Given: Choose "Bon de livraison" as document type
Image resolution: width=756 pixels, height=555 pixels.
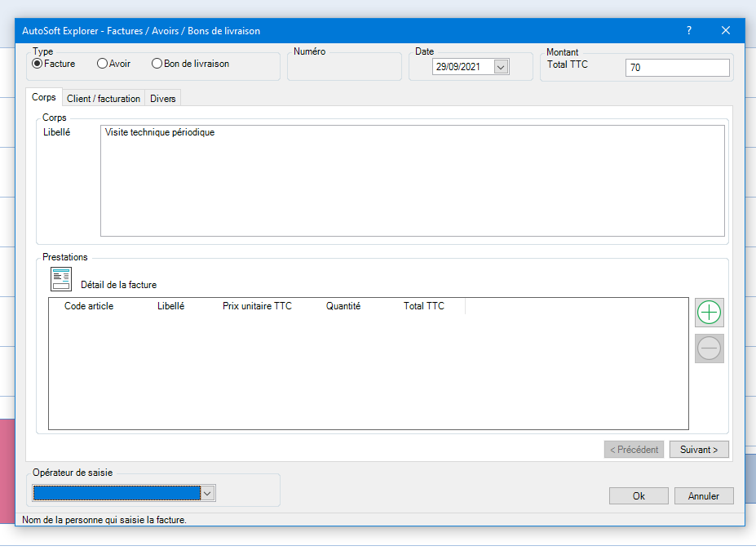Looking at the screenshot, I should click(x=155, y=64).
